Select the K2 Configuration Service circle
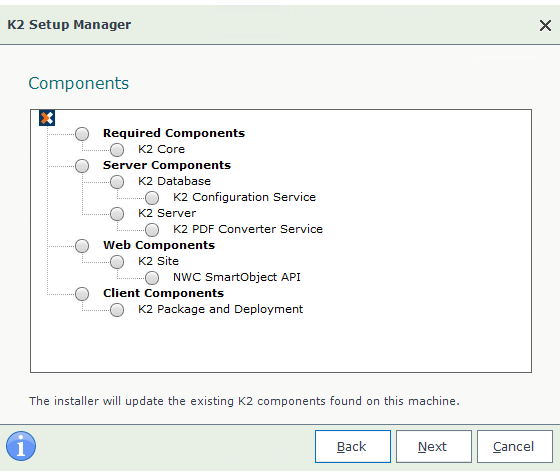 click(x=152, y=197)
